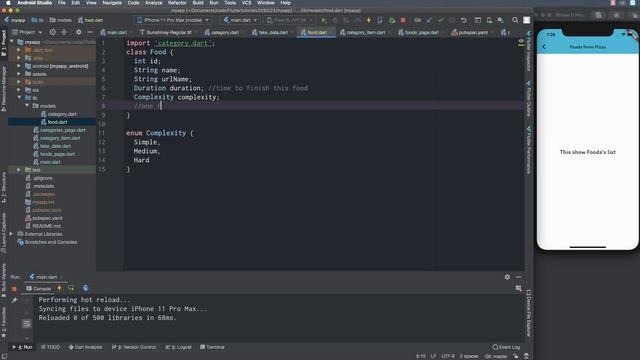Select foods_page.dart file in project tree
This screenshot has height=360, width=640.
[x=57, y=154]
